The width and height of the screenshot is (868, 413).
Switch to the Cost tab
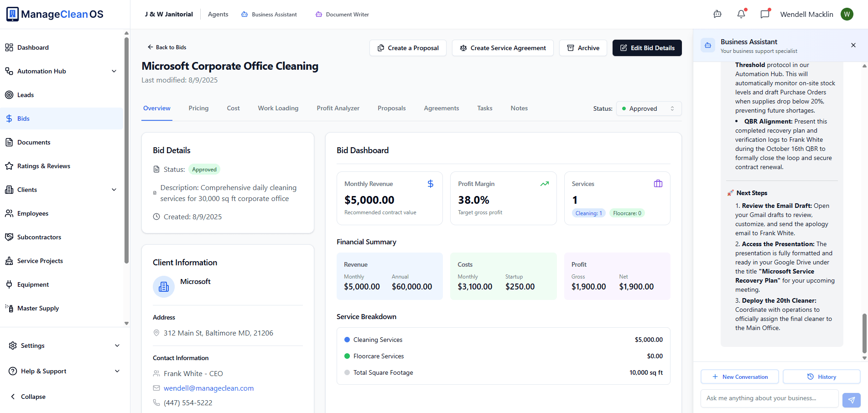(x=233, y=108)
